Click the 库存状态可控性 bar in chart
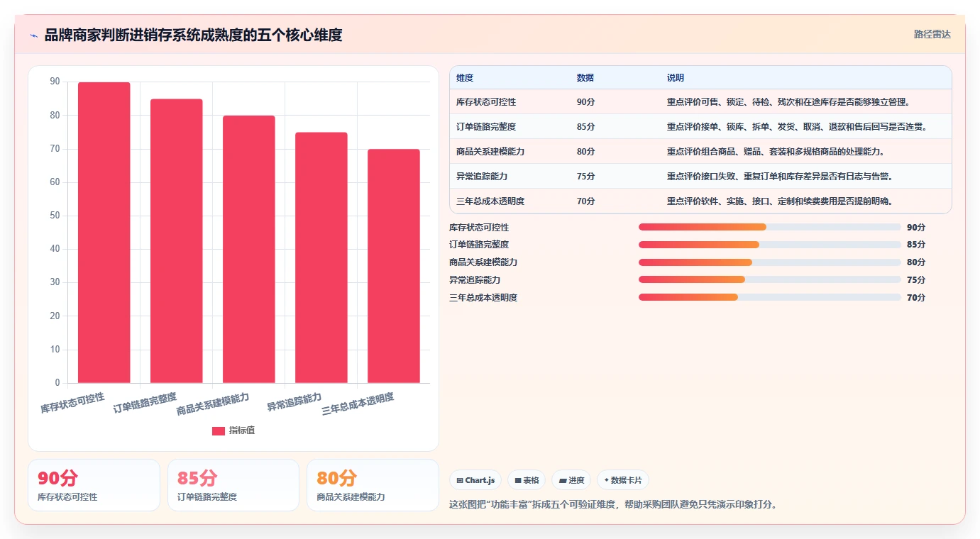Screen dimensions: 980x539 click(104, 233)
